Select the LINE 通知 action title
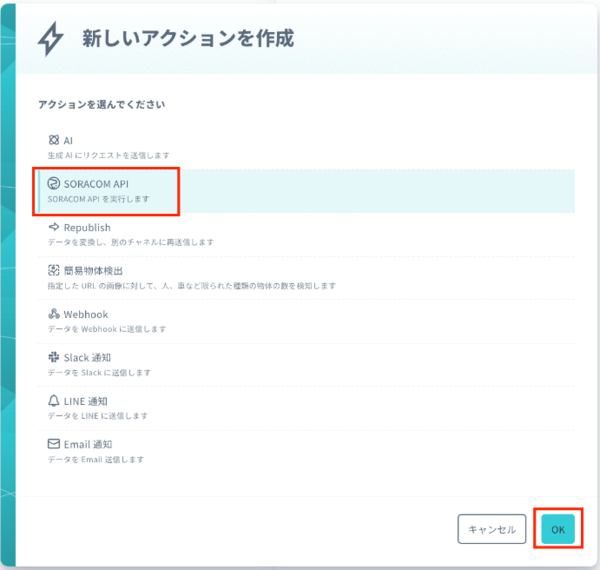The height and width of the screenshot is (570, 600). coord(86,401)
